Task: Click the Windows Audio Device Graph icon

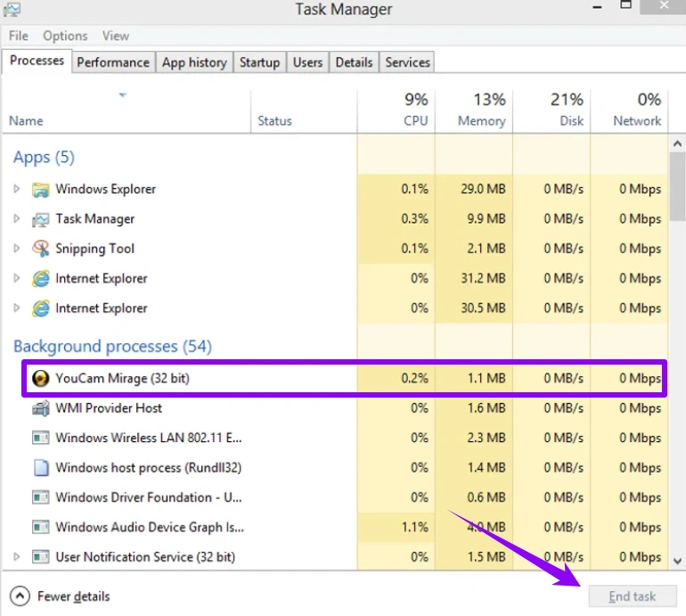Action: (40, 528)
